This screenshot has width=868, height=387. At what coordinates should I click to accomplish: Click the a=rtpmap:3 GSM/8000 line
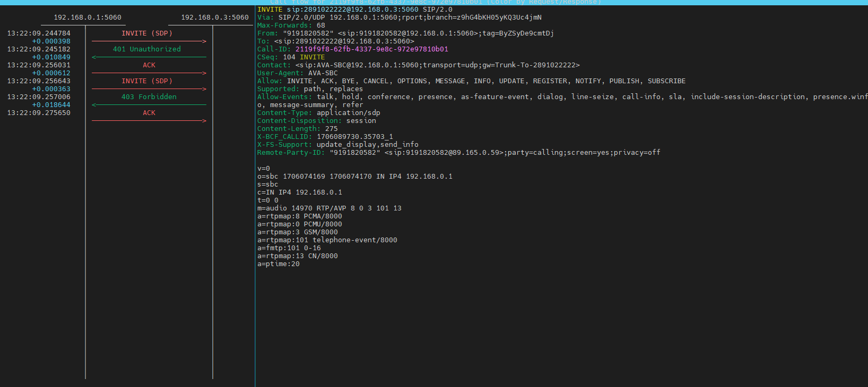pos(298,232)
